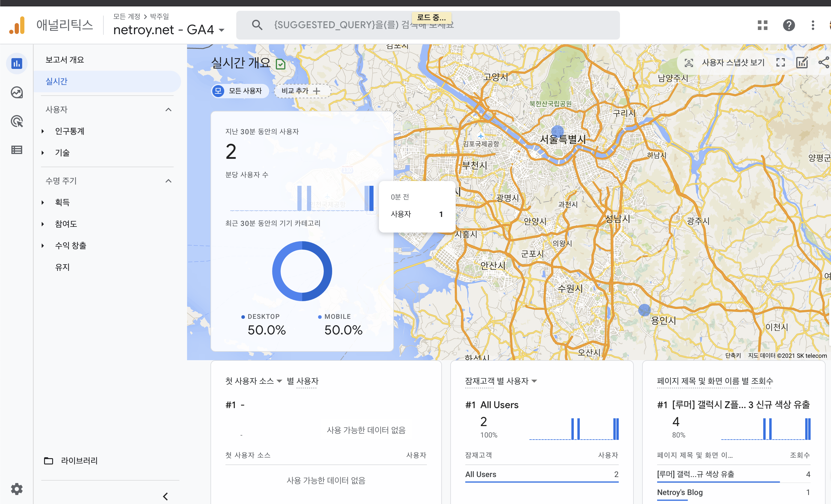Screen dimensions: 831x504
Task: Open 보고서 개요 in the sidebar
Action: [x=65, y=60]
